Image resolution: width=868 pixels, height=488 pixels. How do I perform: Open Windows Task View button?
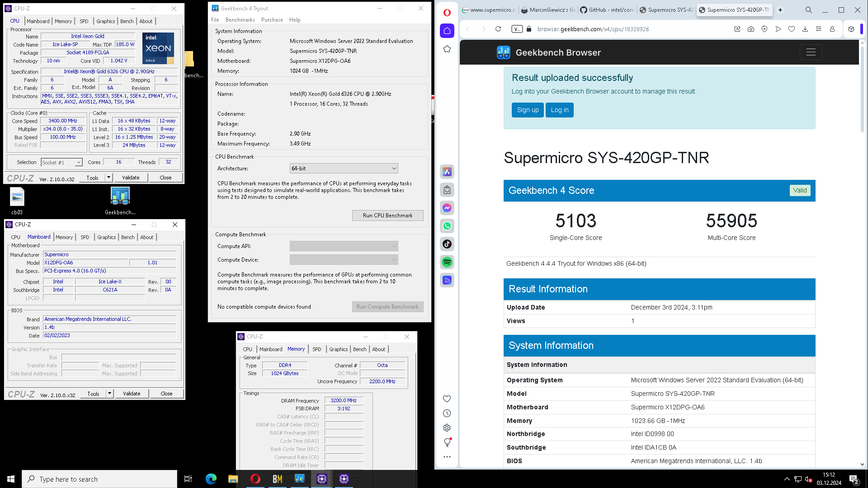[188, 479]
